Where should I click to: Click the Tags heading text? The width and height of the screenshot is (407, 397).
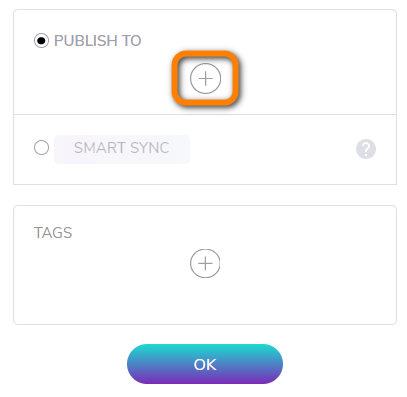click(x=53, y=233)
